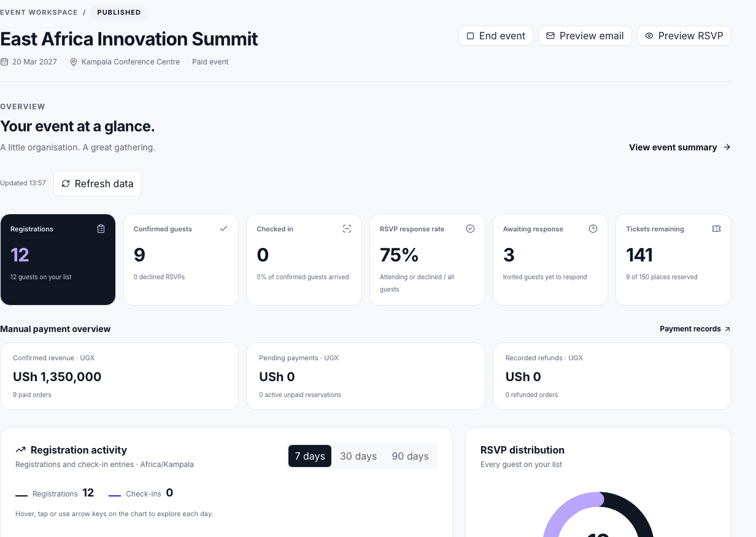Click the '20 Mar 2027' date text
This screenshot has width=756, height=537.
34,62
